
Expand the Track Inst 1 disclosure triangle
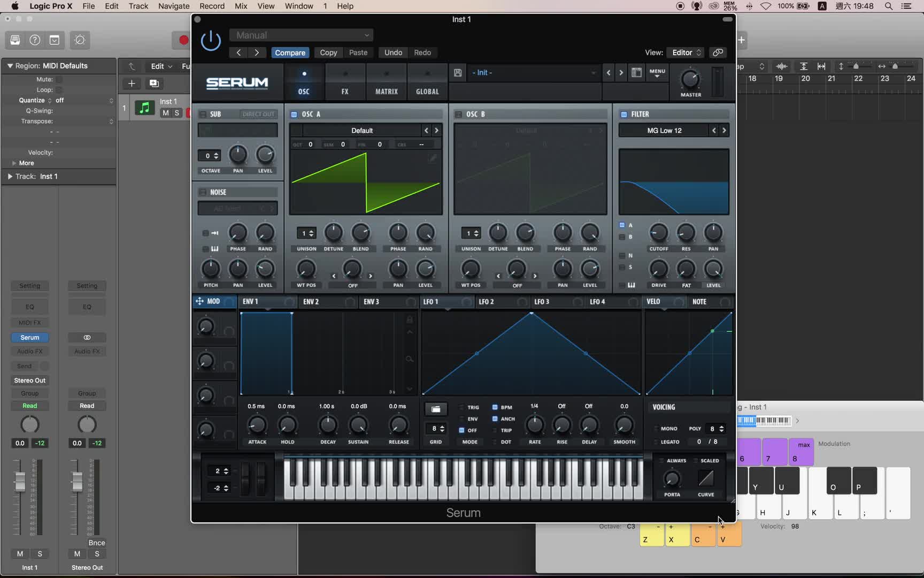(10, 177)
